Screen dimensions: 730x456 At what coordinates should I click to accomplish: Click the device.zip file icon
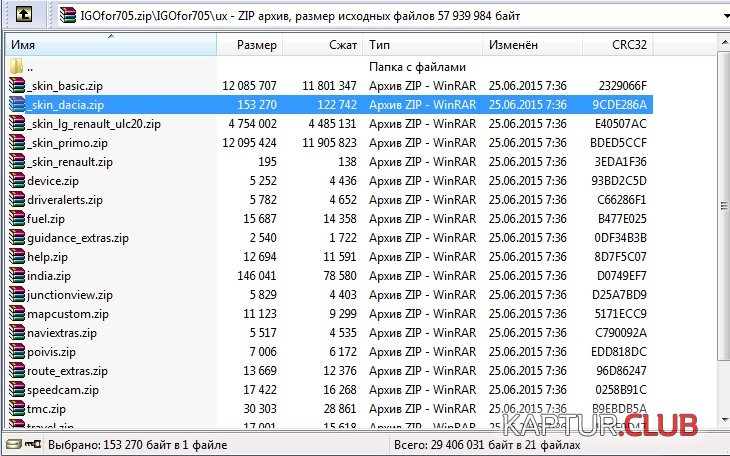click(x=17, y=181)
